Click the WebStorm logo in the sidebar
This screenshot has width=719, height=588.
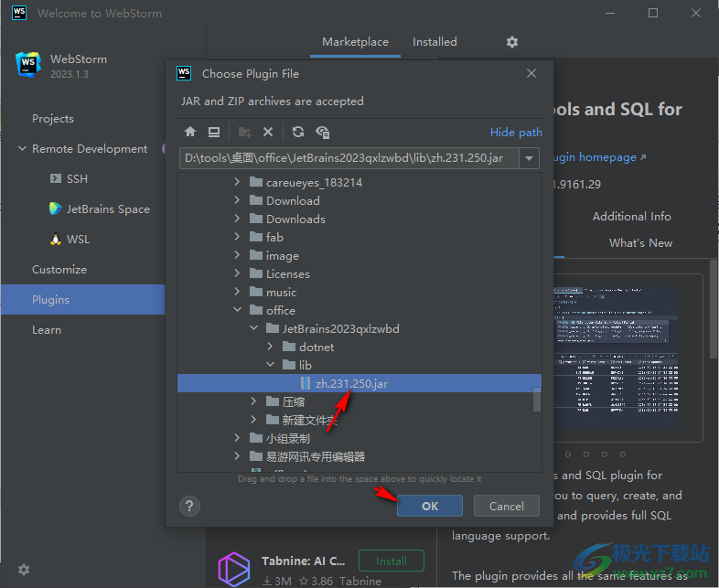pos(28,64)
